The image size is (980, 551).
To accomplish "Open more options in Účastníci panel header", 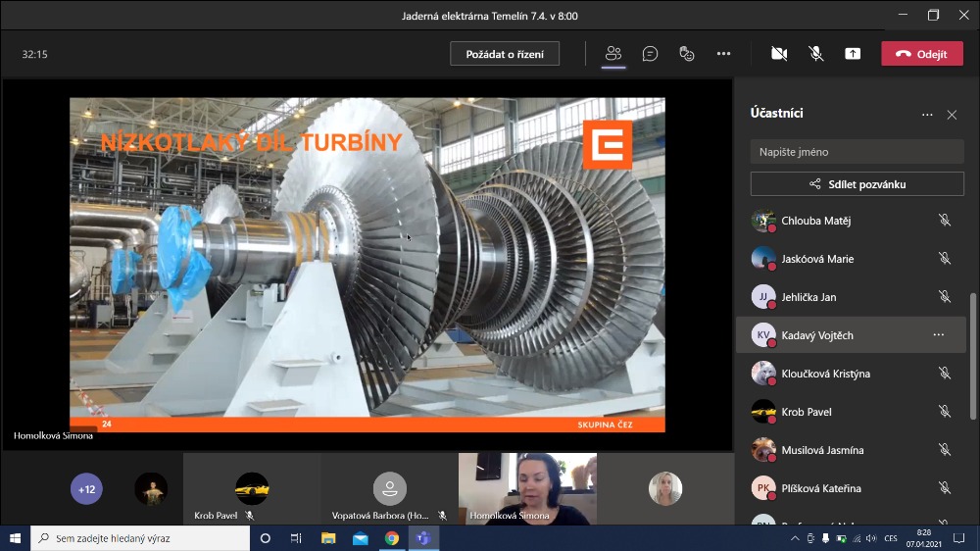I will click(x=927, y=115).
